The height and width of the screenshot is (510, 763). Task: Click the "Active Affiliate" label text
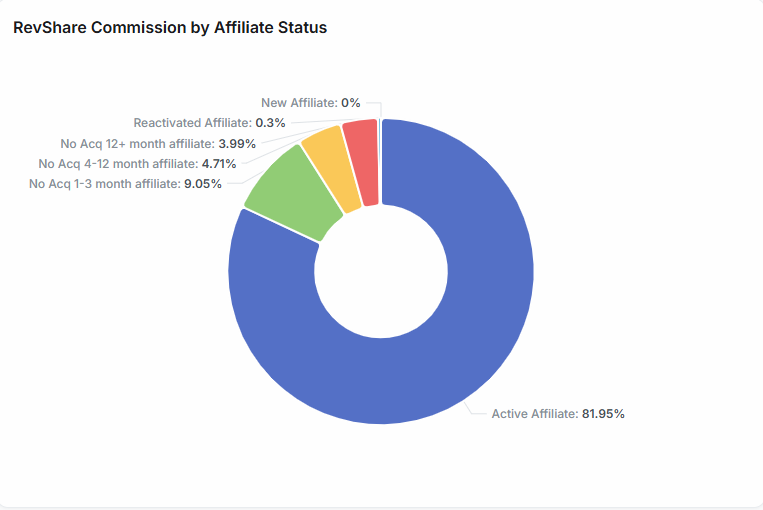(x=534, y=413)
